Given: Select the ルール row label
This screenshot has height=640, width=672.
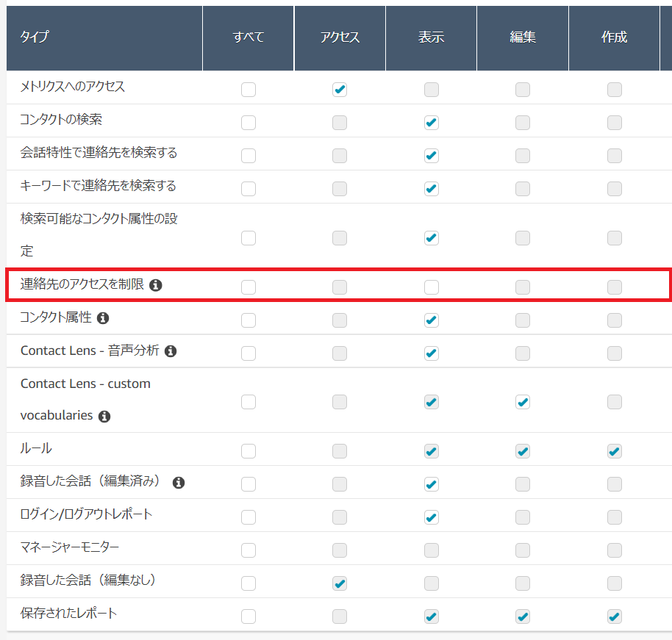Looking at the screenshot, I should 36,448.
